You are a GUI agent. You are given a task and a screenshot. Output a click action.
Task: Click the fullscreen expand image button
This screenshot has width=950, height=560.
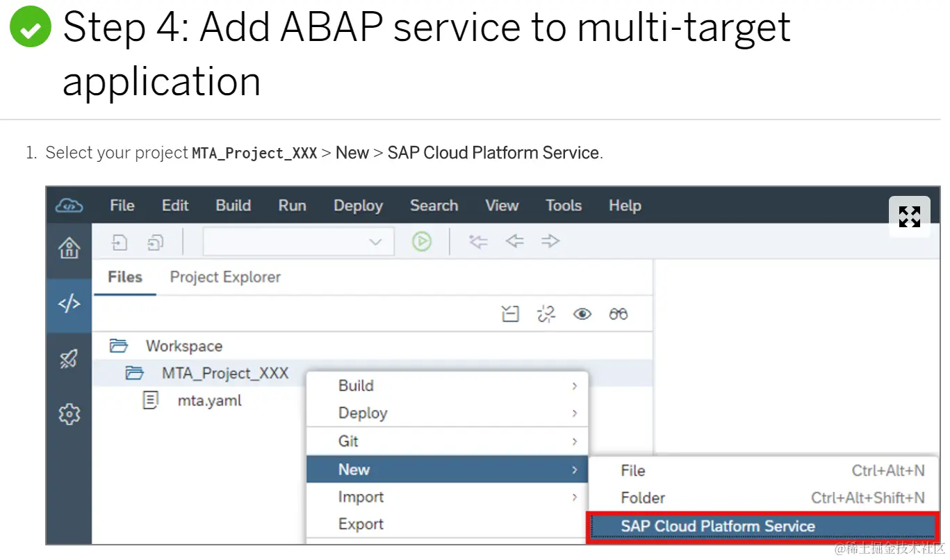click(909, 217)
